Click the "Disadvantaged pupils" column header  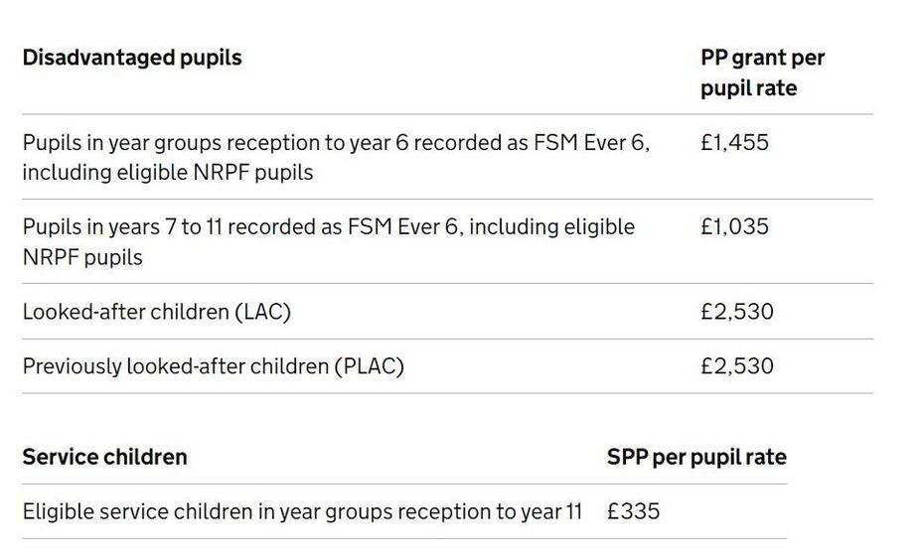point(132,58)
